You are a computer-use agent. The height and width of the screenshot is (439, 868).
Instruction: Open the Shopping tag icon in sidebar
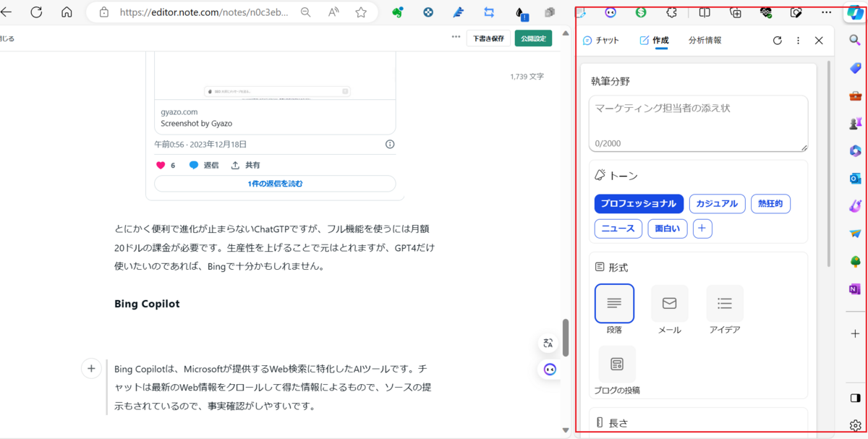click(x=855, y=68)
